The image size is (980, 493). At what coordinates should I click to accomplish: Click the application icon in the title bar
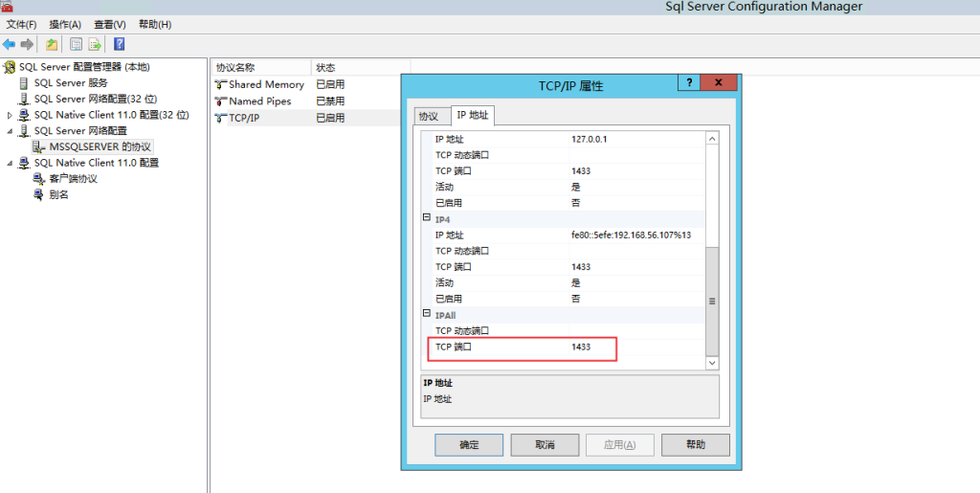(7, 7)
